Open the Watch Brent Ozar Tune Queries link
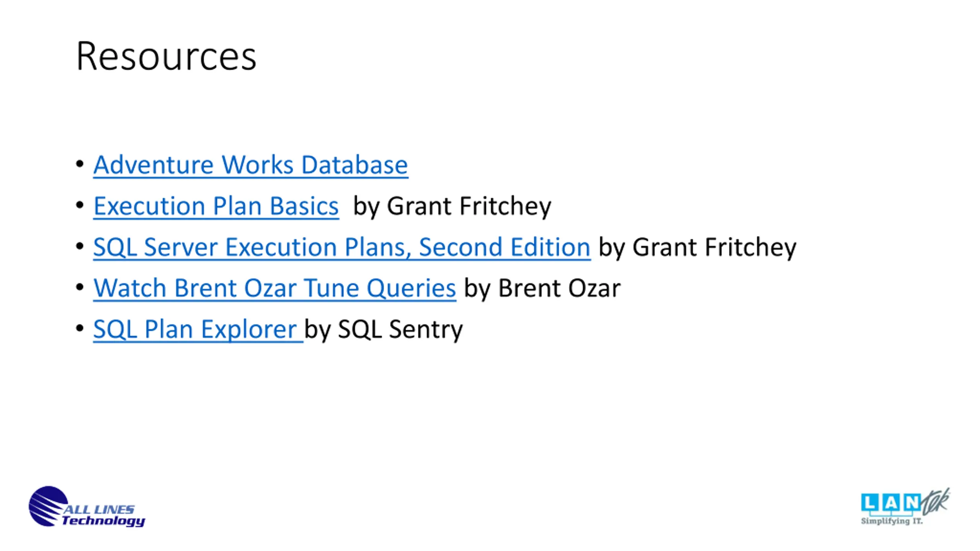Image resolution: width=980 pixels, height=551 pixels. (x=274, y=288)
